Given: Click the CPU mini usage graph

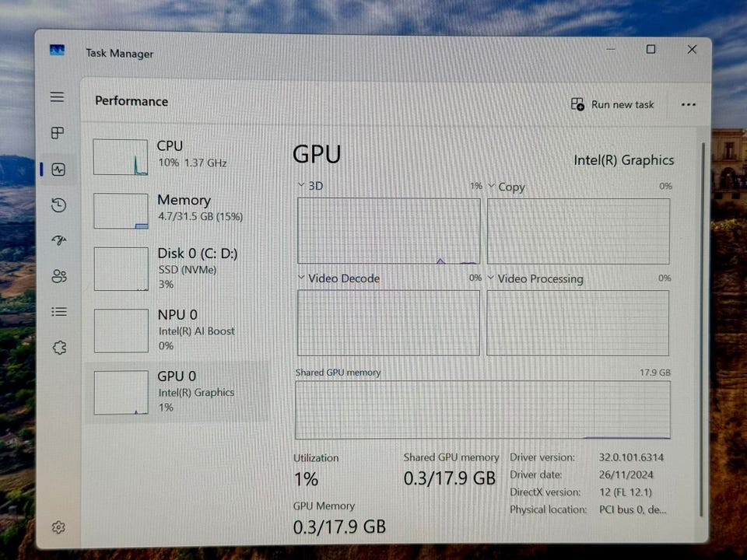Looking at the screenshot, I should (x=121, y=157).
